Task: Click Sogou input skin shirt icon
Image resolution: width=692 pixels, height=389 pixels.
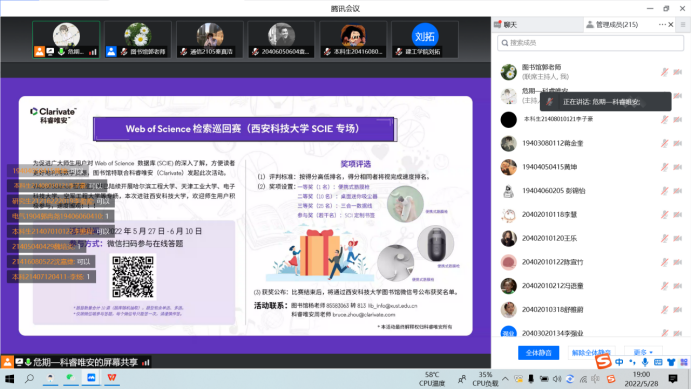Action: (671, 362)
